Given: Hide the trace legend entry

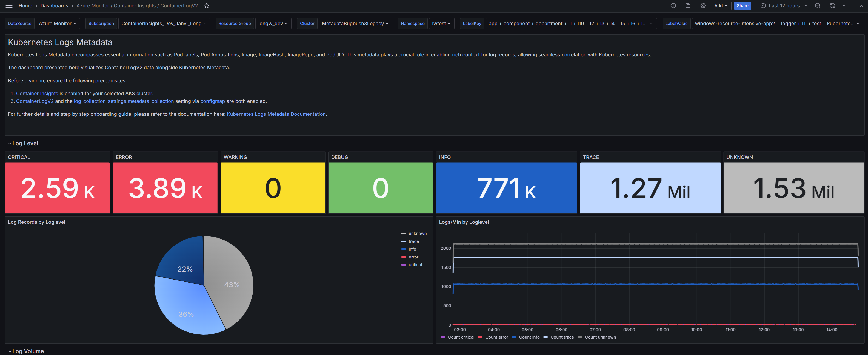Looking at the screenshot, I should [x=414, y=241].
